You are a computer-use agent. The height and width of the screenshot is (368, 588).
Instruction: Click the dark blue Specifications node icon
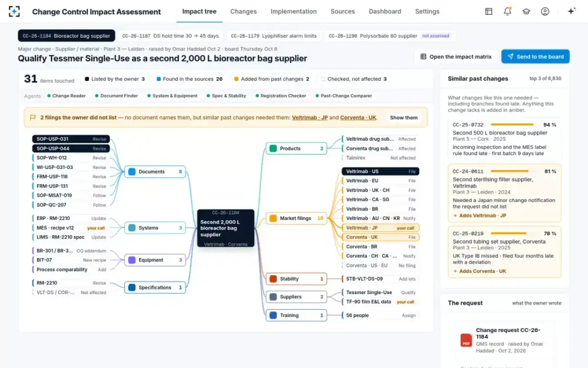131,288
